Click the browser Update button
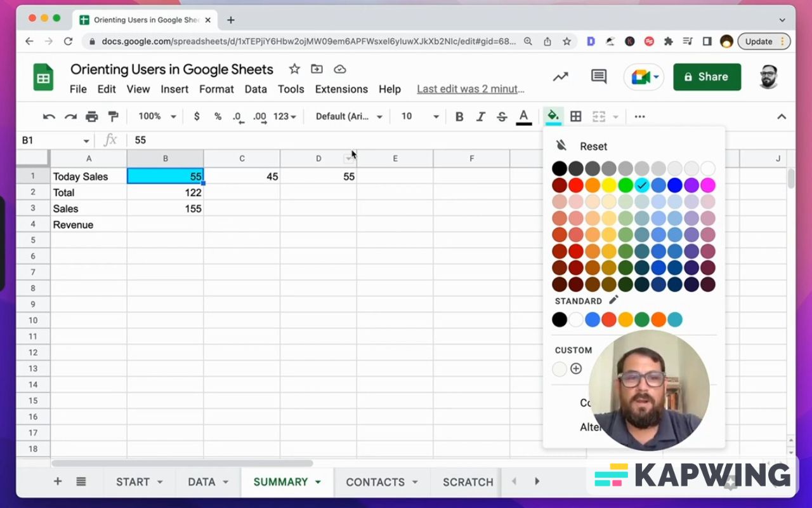Image resolution: width=812 pixels, height=508 pixels. click(x=764, y=41)
